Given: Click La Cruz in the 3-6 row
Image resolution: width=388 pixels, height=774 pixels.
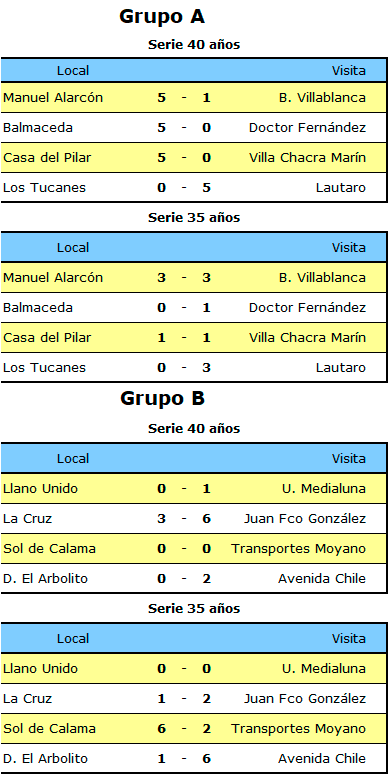Looking at the screenshot, I should point(27,519).
